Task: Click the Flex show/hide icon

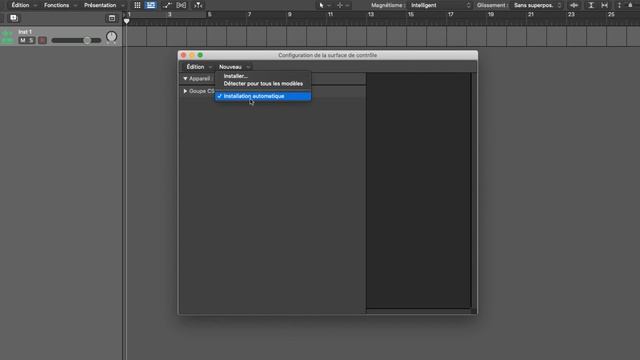Action: 181,5
